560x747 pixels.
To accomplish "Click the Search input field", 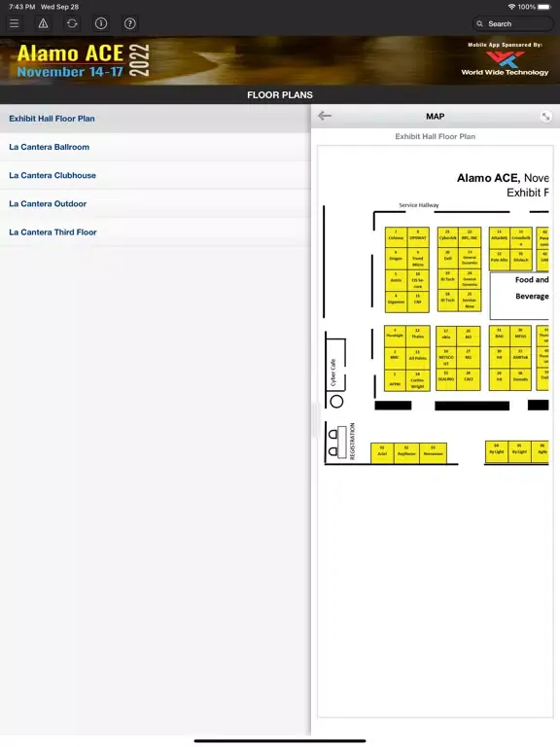I will 513,23.
